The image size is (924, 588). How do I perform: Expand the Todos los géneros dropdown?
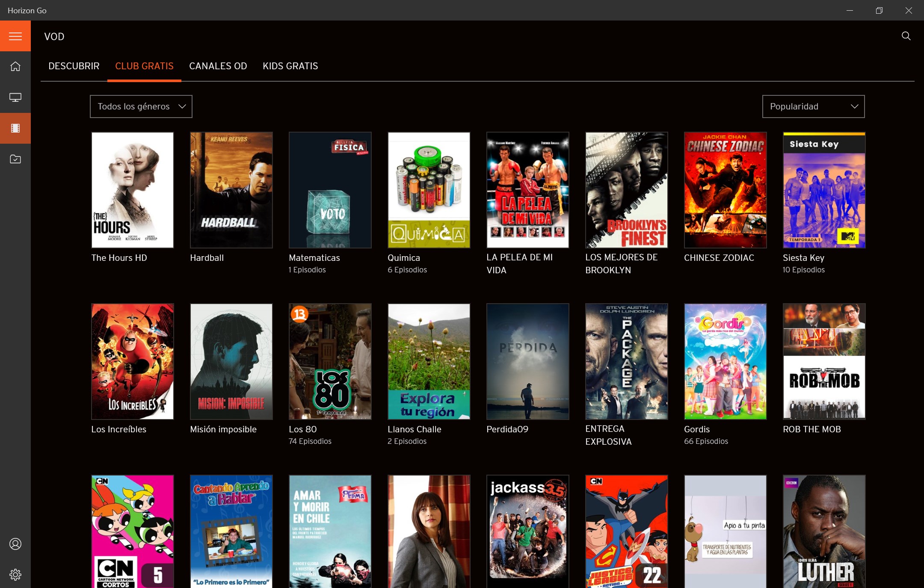pos(141,106)
